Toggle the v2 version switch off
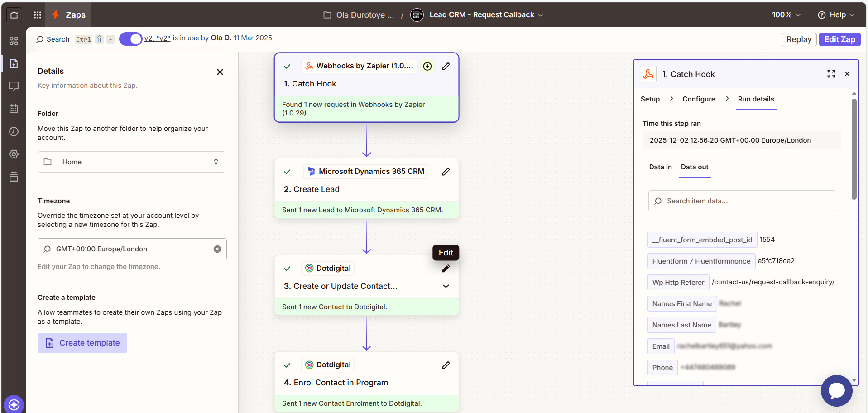The height and width of the screenshot is (413, 868). pos(130,39)
